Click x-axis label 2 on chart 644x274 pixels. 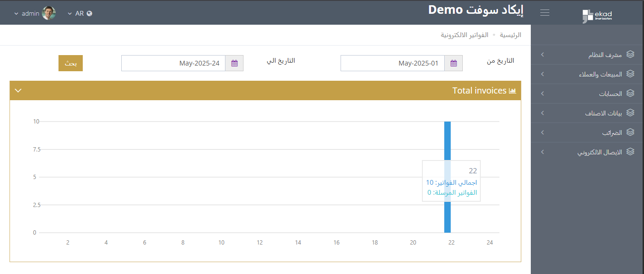(x=68, y=243)
